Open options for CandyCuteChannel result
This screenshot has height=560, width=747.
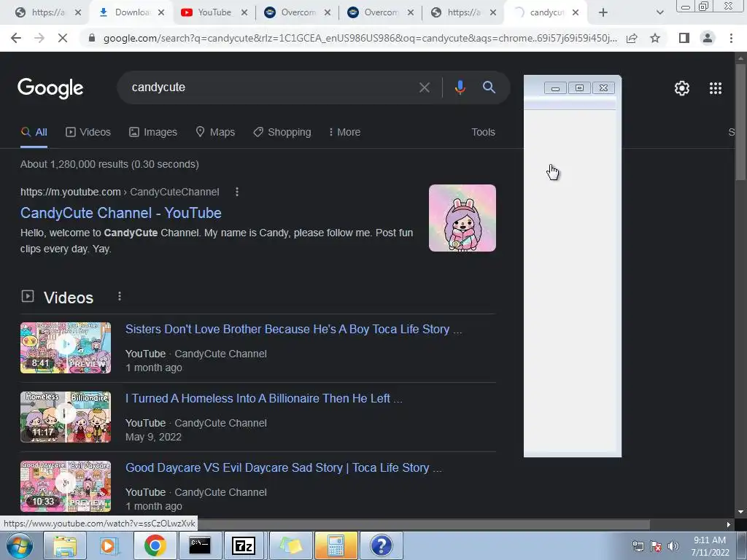(x=237, y=192)
